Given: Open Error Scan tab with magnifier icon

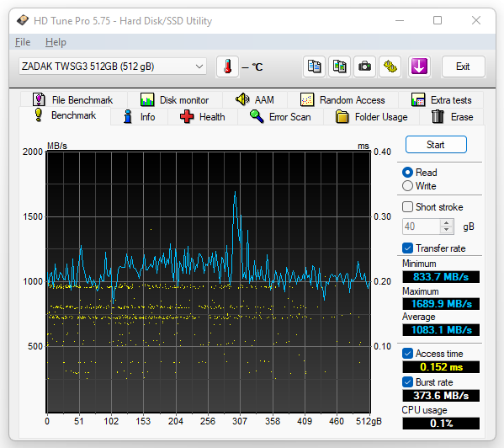Looking at the screenshot, I should (280, 117).
